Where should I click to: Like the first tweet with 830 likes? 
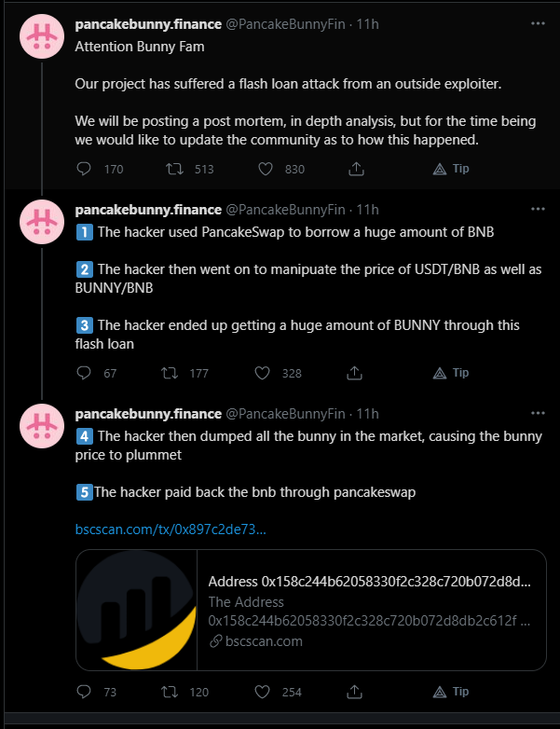(266, 169)
